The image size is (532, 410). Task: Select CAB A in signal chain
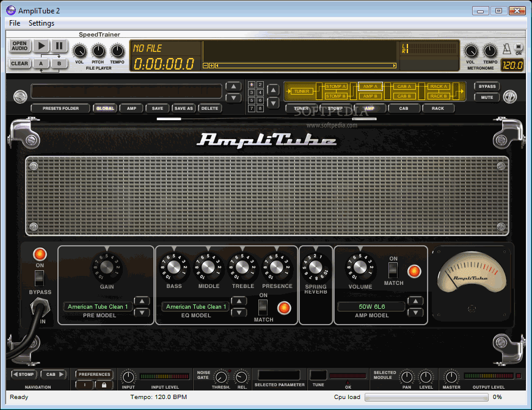coord(404,87)
